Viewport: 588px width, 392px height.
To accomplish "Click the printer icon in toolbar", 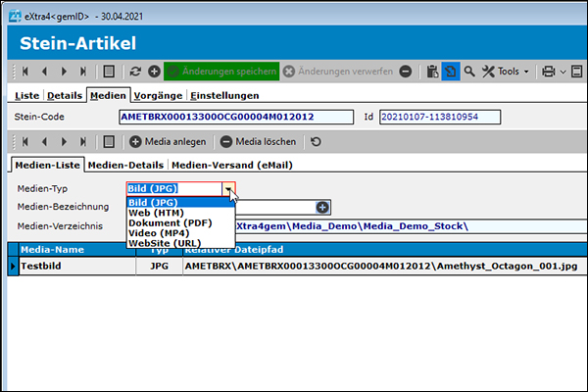I will tap(549, 72).
